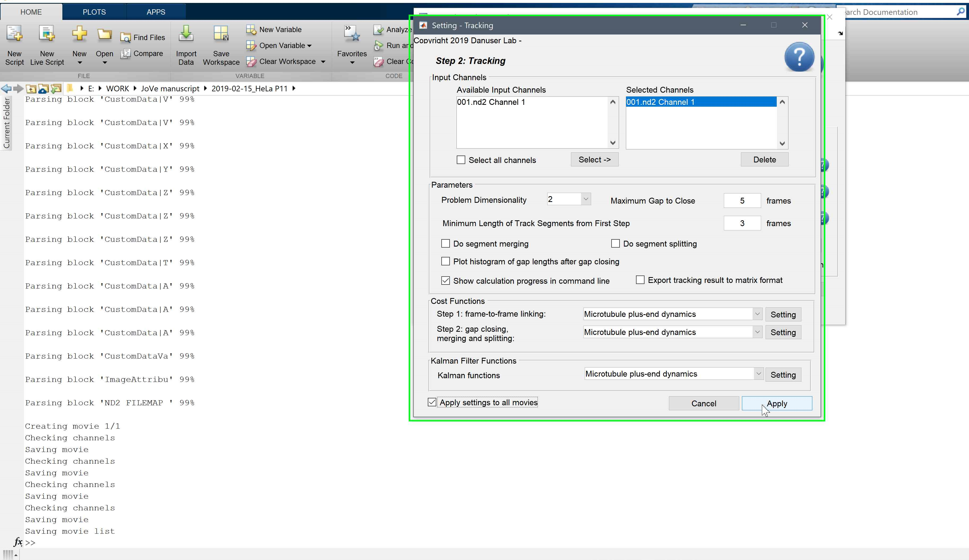
Task: Click the Select -> button
Action: click(595, 160)
